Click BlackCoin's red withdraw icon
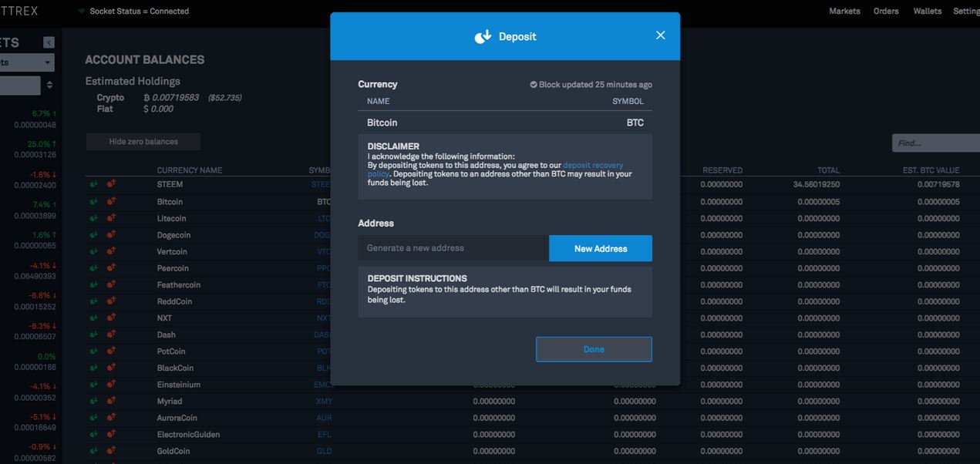Viewport: 980px width, 464px height. click(111, 368)
